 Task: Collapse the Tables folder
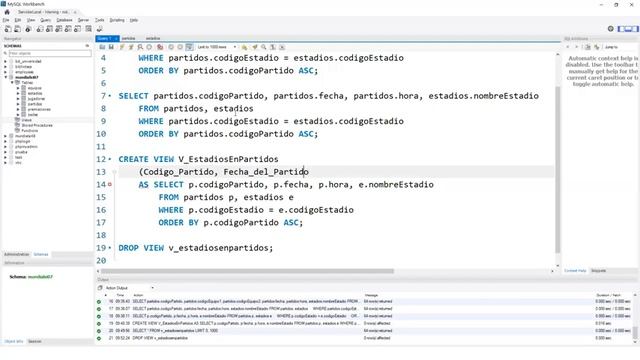click(12, 82)
